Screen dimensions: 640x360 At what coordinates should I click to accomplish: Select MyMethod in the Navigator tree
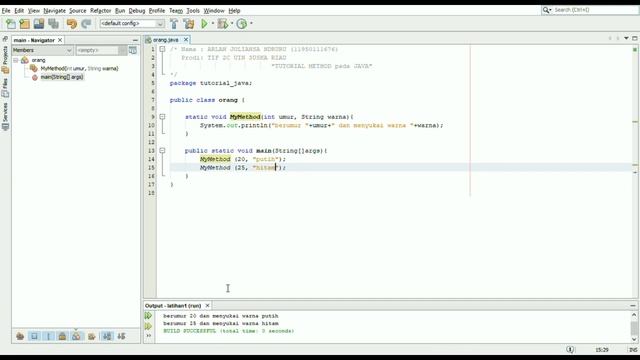click(x=79, y=69)
